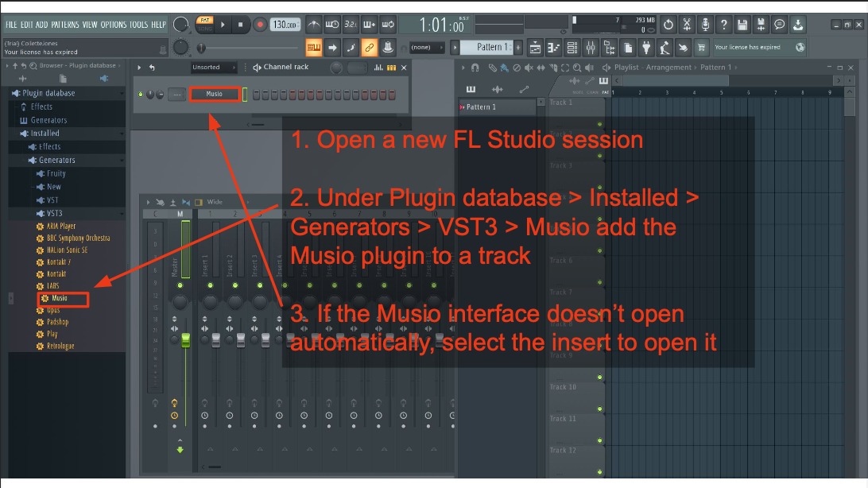Toggle the PAT/SONG mode switch
Image resolution: width=868 pixels, height=488 pixels.
[205, 25]
